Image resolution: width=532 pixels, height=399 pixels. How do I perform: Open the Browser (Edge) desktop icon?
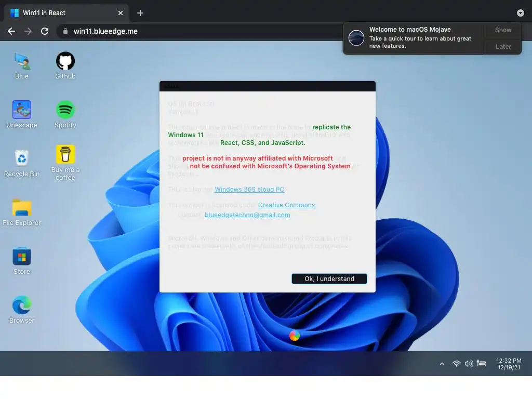(x=22, y=310)
